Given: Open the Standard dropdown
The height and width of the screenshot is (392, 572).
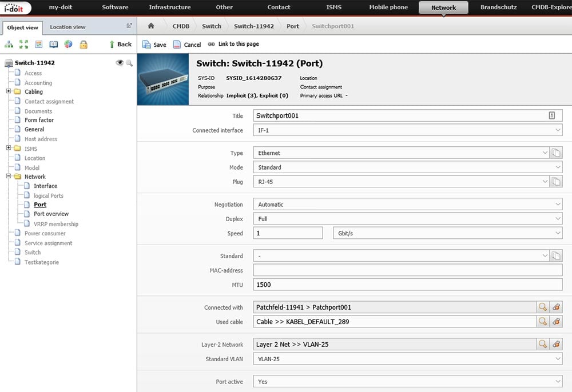Looking at the screenshot, I should tap(401, 256).
